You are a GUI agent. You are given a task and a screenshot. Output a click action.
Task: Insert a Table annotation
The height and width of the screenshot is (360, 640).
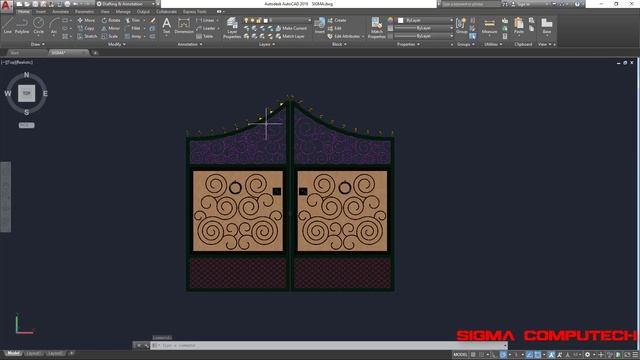pos(205,36)
